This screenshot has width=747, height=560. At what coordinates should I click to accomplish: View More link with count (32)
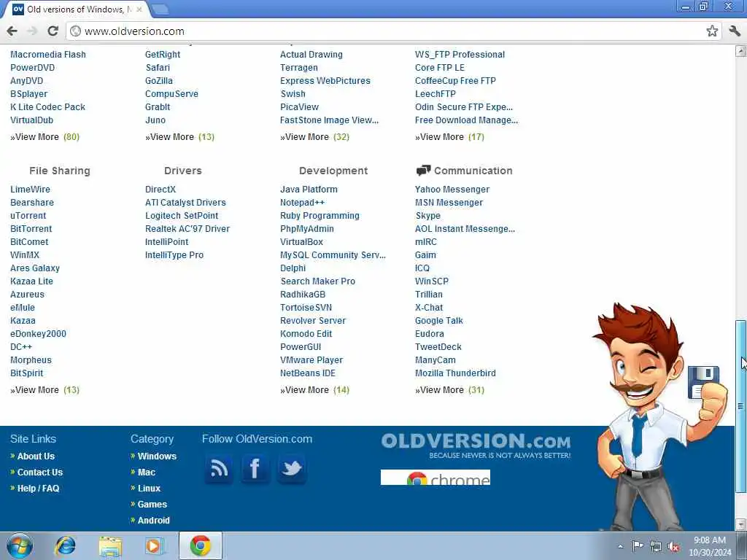314,137
